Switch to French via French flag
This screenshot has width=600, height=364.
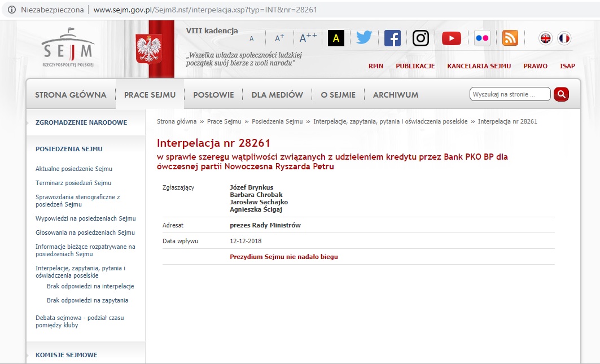[564, 38]
